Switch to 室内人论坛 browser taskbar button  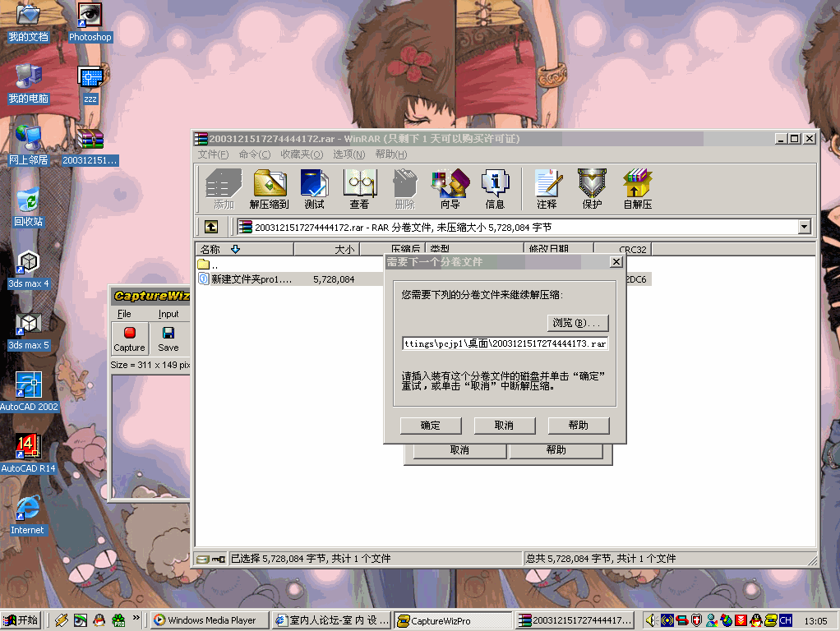(x=331, y=620)
